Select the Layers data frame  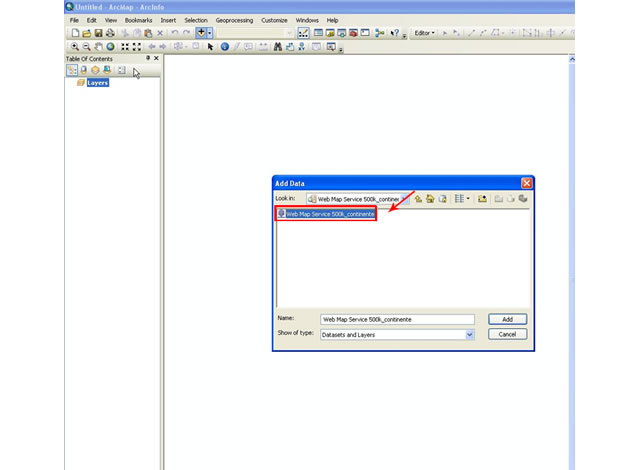click(x=97, y=83)
